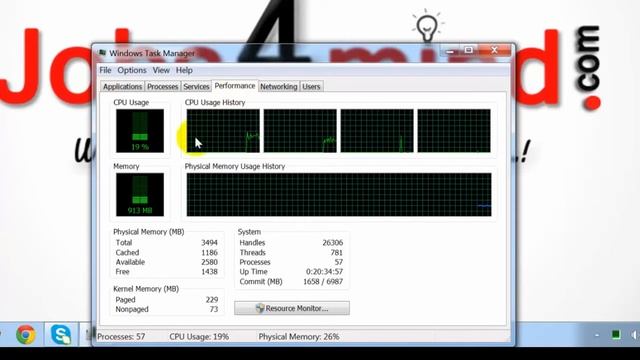
Task: Click the Handles value 26306
Action: (333, 242)
